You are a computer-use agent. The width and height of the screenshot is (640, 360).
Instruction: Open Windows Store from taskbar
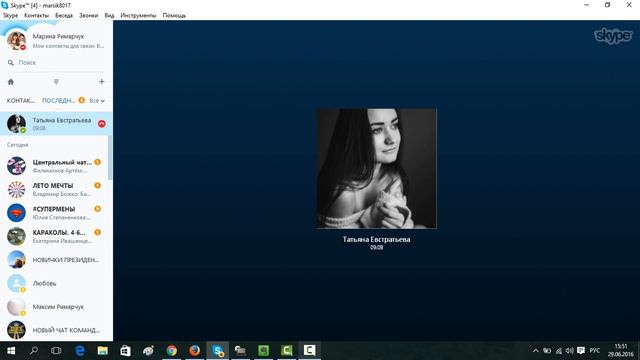coord(125,351)
